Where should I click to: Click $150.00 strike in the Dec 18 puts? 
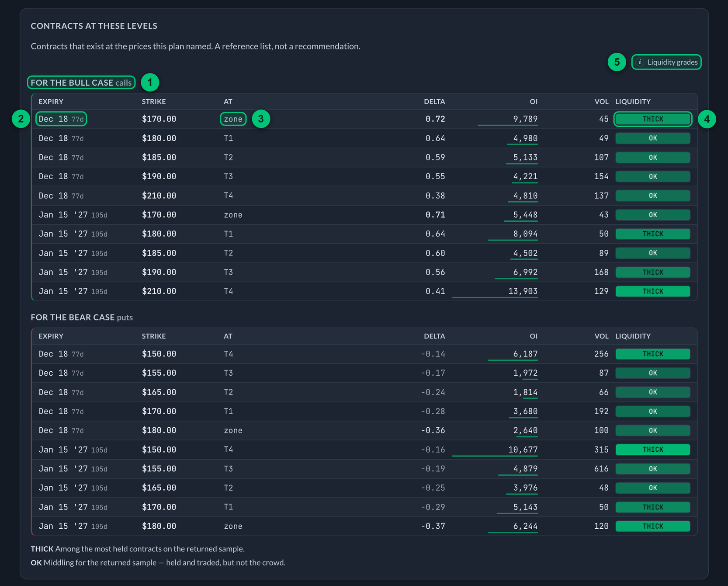pos(159,354)
